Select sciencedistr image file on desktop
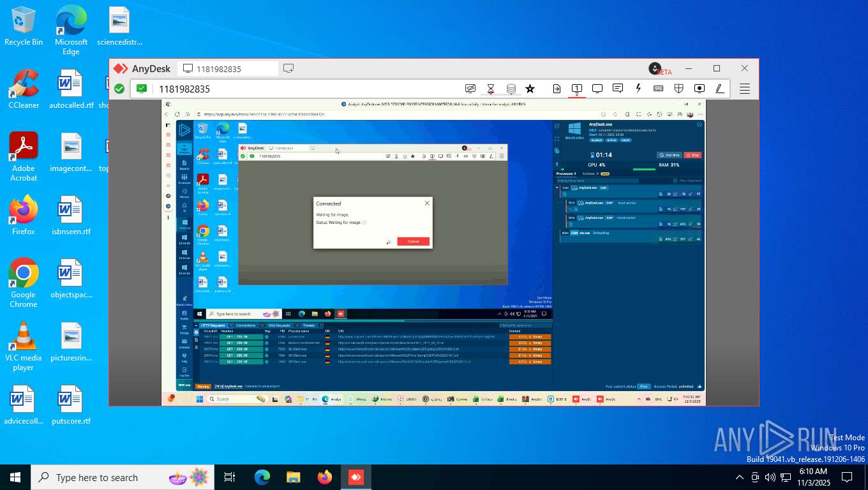868x490 pixels. tap(119, 27)
